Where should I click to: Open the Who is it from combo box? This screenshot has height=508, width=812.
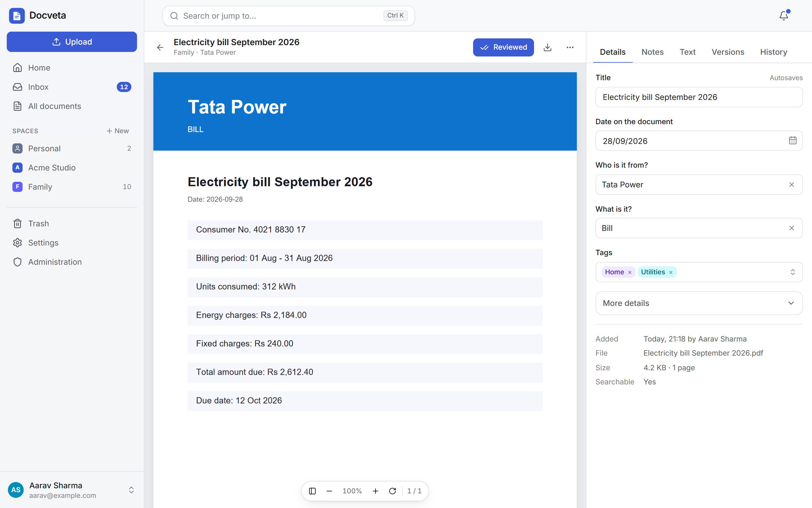[699, 185]
